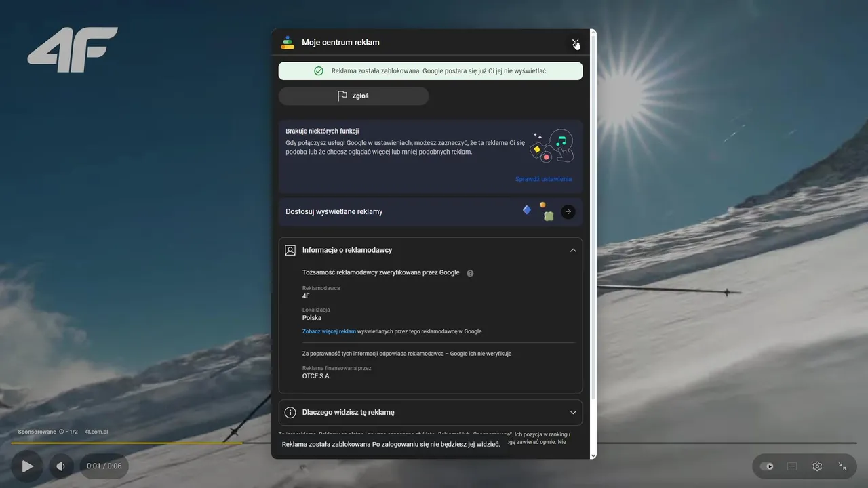The height and width of the screenshot is (488, 868).
Task: Click the dialog scrollbar down arrow
Action: point(593,455)
